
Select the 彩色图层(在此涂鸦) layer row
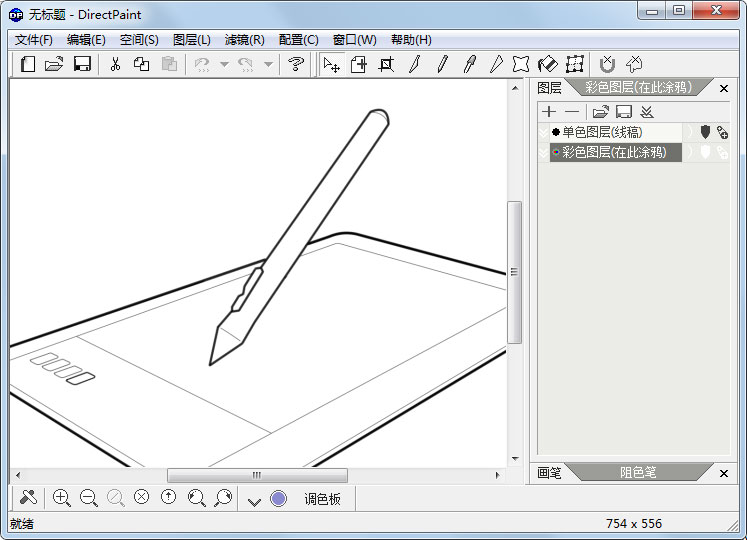(x=614, y=152)
